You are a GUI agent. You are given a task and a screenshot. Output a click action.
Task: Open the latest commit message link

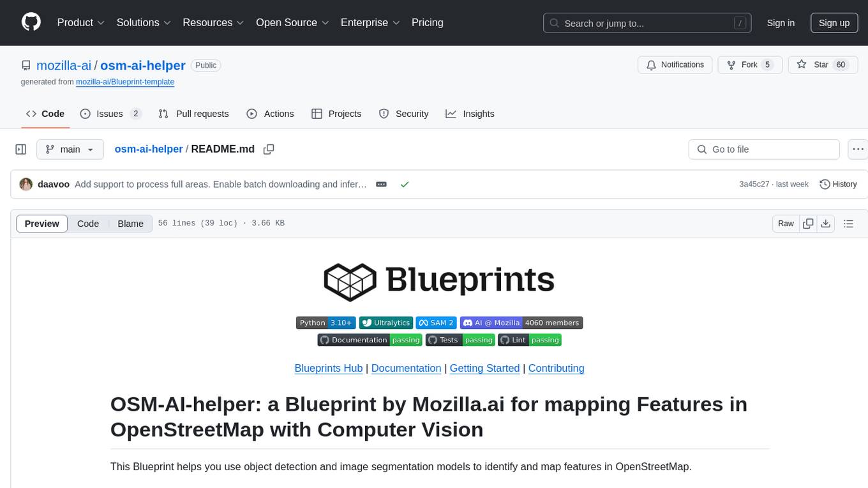coord(221,184)
